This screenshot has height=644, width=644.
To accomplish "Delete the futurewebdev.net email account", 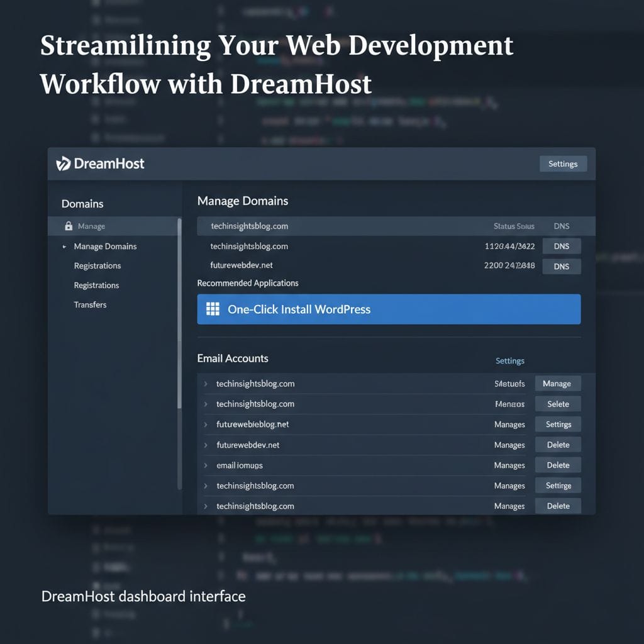I will pos(558,445).
